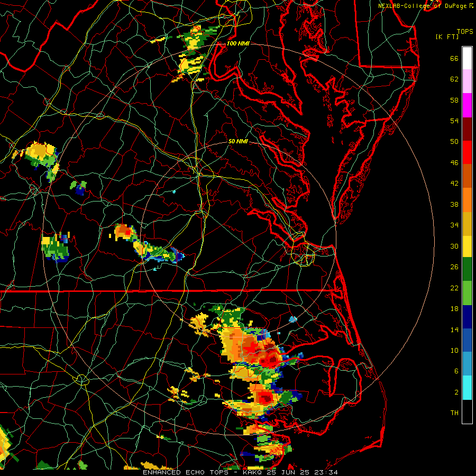Click the legend value "10"
476x476 pixels.
click(454, 350)
